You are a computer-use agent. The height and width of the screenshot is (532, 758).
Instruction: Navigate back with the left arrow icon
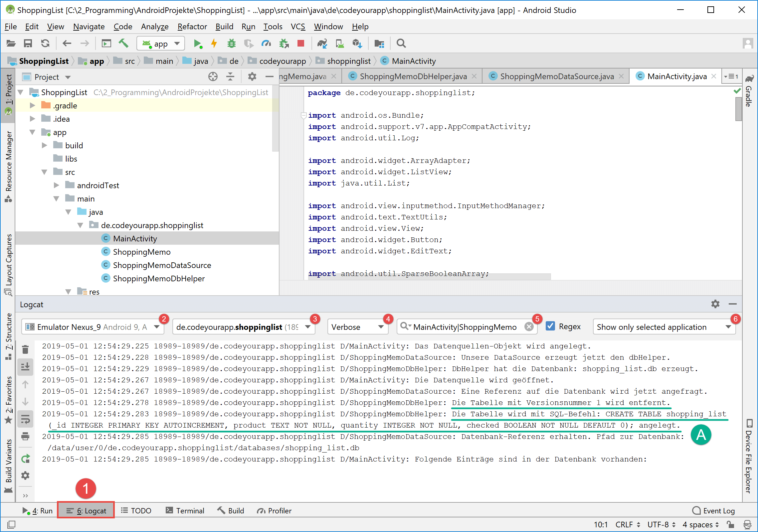point(67,44)
